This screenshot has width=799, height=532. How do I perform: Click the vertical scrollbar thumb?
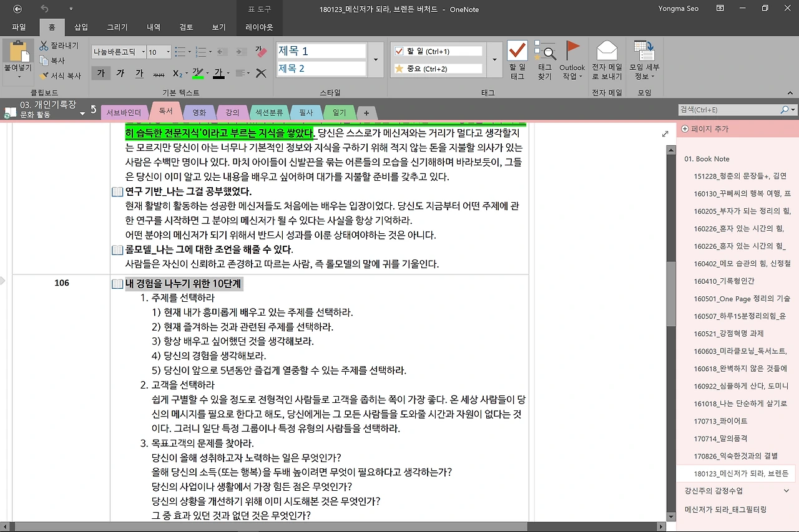[x=671, y=294]
